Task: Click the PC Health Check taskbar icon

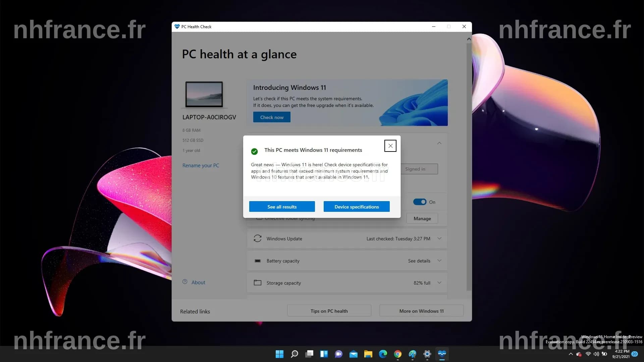Action: (442, 354)
